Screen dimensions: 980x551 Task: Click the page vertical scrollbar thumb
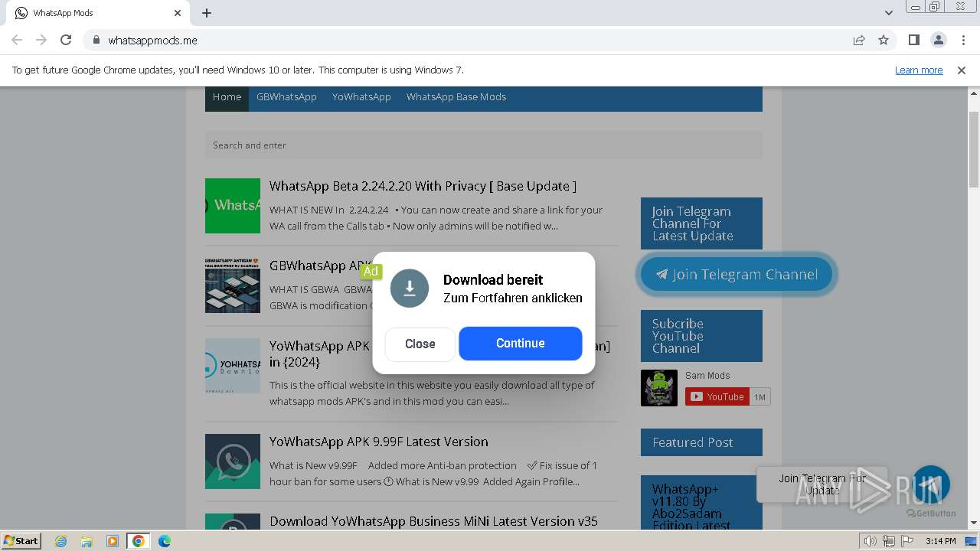click(x=974, y=149)
